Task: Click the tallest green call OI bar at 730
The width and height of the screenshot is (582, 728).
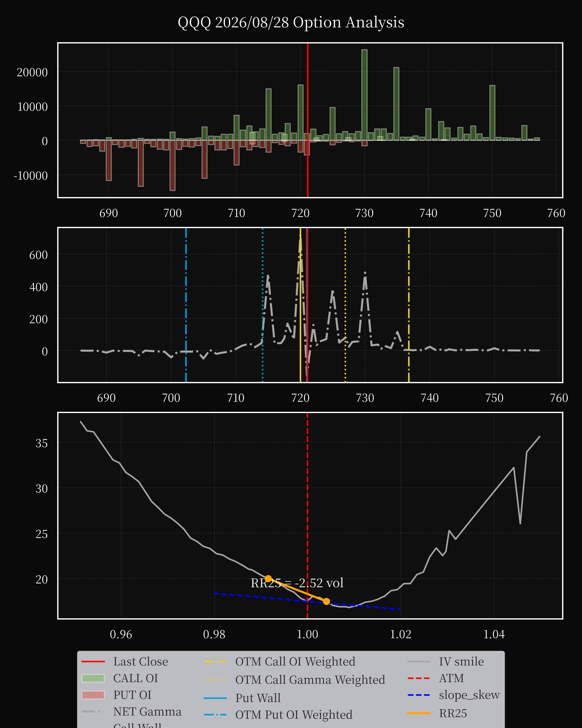Action: pyautogui.click(x=364, y=95)
